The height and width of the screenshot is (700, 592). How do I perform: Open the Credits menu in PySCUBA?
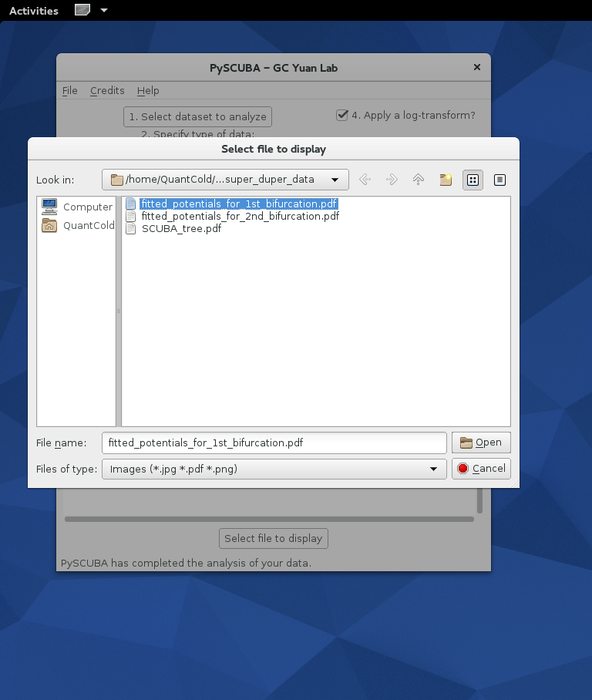pos(107,91)
